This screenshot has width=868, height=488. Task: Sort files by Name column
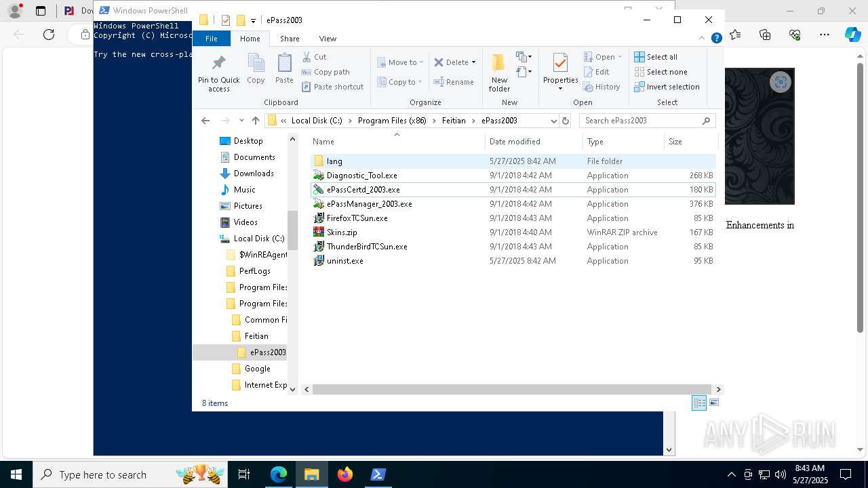pos(397,142)
